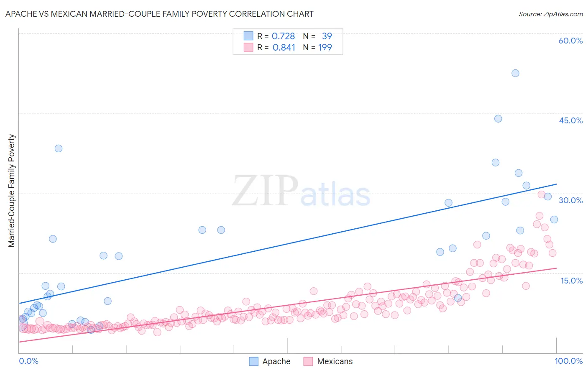
Task: Click the 60.0% y-axis label
Action: point(570,41)
